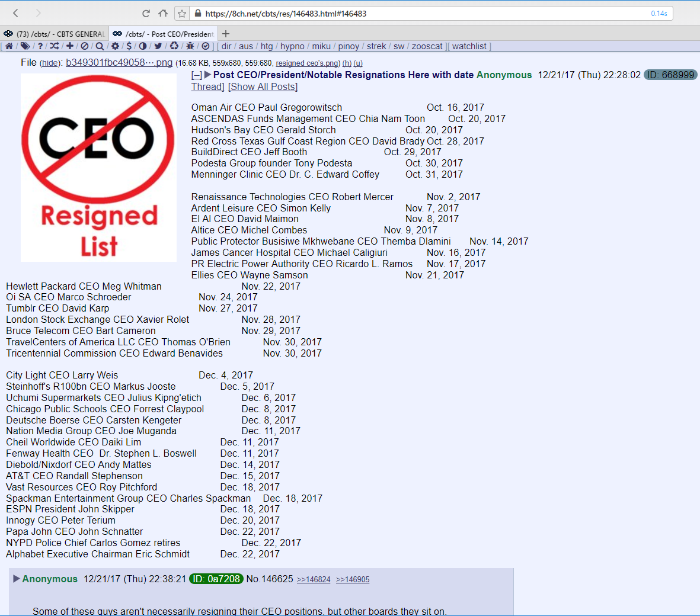Toggle the half-circle contrast icon
Viewport: 700px width, 616px height.
tap(143, 46)
